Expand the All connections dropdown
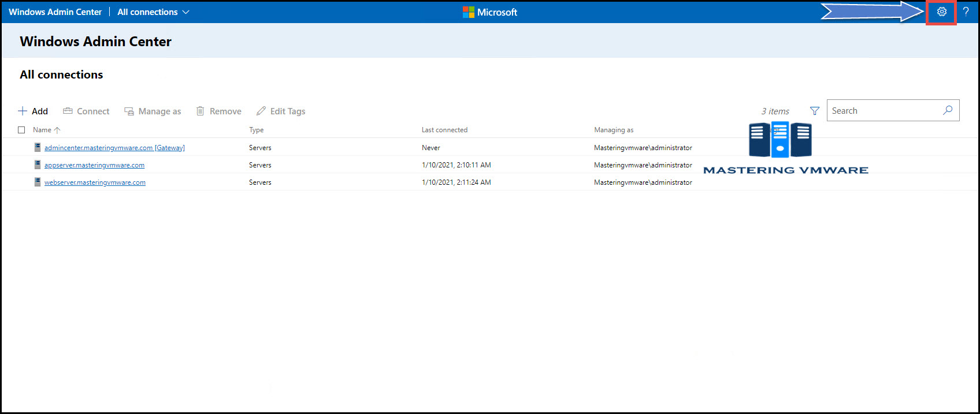Image resolution: width=980 pixels, height=414 pixels. pos(153,12)
